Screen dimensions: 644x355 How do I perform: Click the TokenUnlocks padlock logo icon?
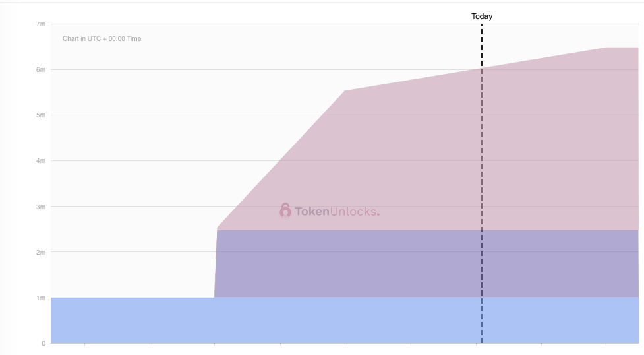pos(285,210)
